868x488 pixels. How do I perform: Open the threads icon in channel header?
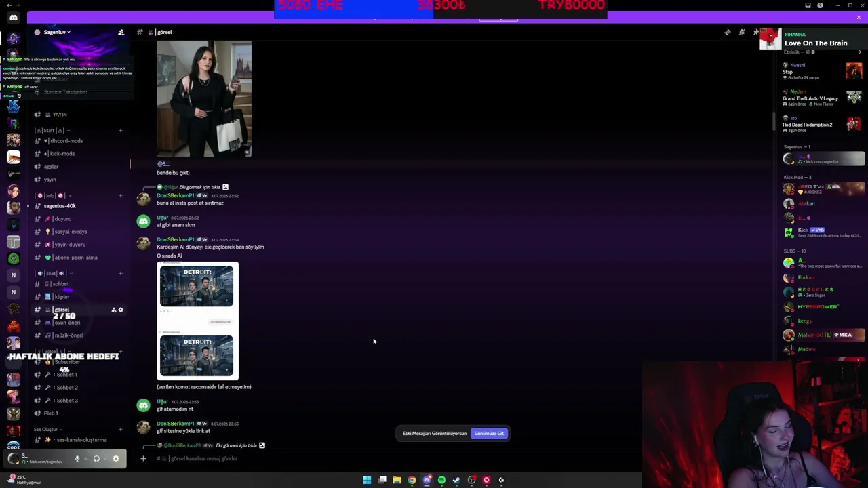(x=728, y=33)
